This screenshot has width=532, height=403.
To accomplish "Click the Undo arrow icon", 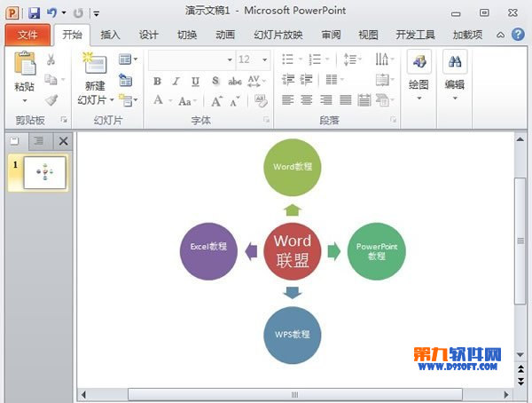I will [x=52, y=12].
